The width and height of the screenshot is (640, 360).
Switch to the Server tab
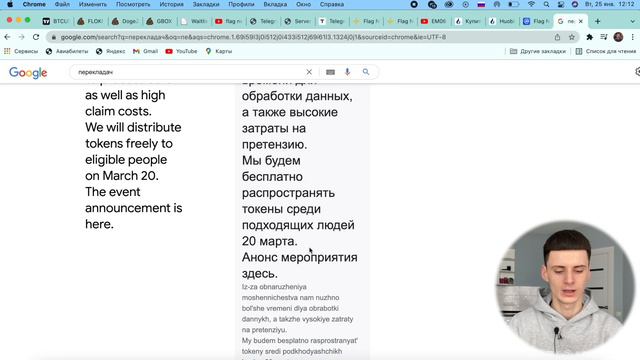tap(297, 21)
